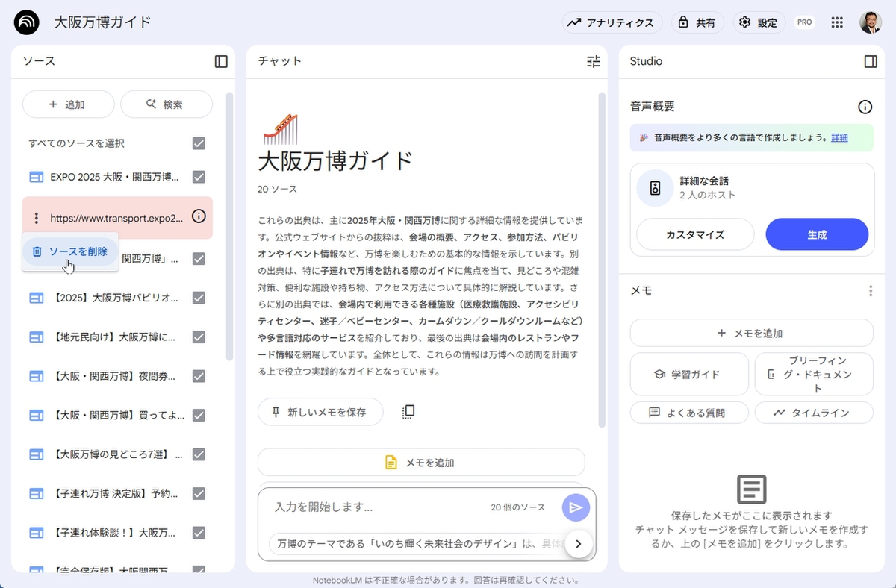
Task: Click the 追加 add source button
Action: [x=69, y=104]
